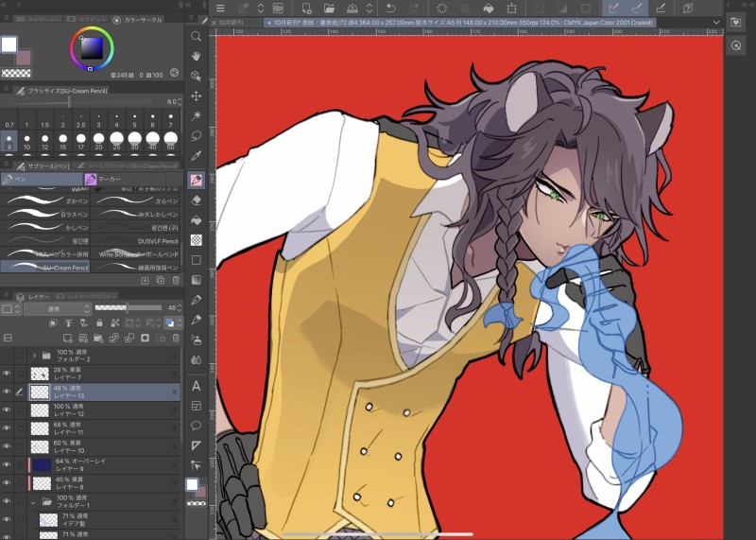Hide レイヤー 10 with eye icon

(x=7, y=446)
